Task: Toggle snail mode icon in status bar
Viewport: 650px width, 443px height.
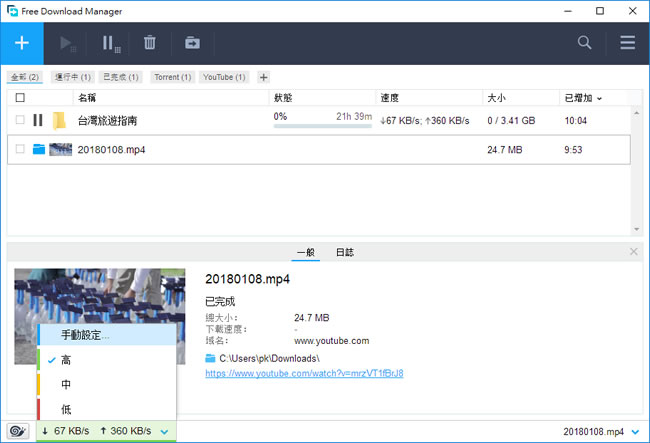Action: [x=18, y=431]
